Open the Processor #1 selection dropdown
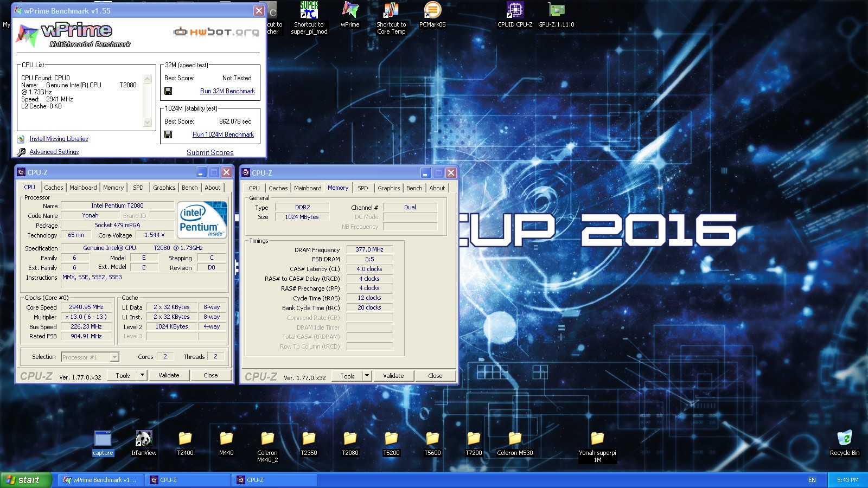 [x=114, y=357]
